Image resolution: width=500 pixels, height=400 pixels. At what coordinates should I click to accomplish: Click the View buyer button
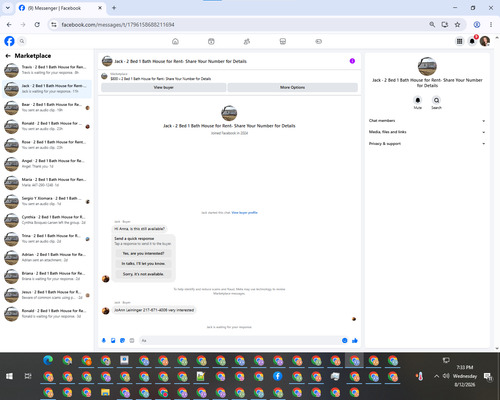(163, 87)
